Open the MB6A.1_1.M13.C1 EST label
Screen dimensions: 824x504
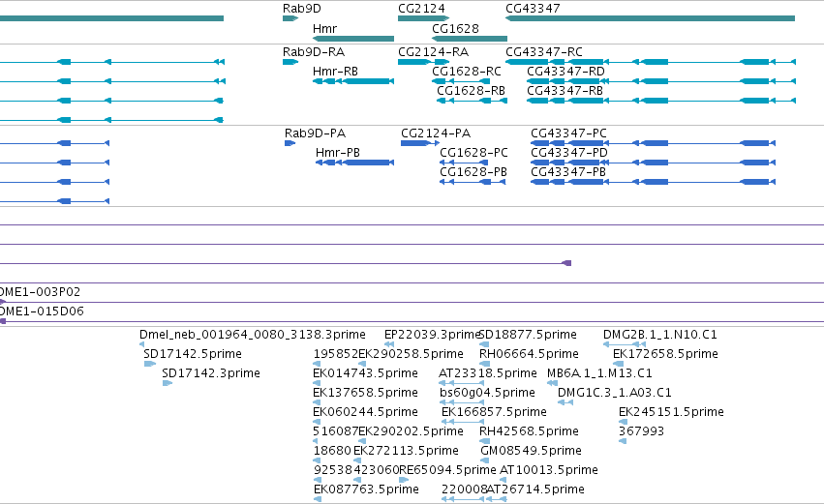599,373
